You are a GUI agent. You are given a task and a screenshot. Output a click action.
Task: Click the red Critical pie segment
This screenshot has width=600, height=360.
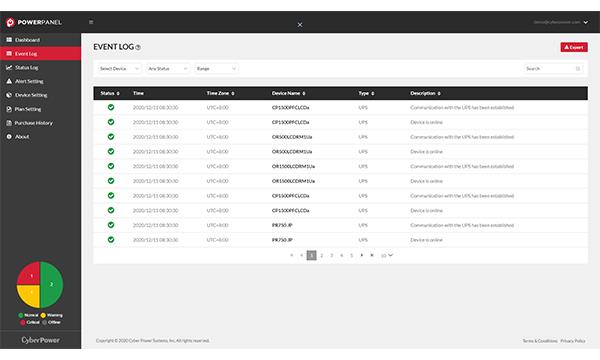coord(28,273)
